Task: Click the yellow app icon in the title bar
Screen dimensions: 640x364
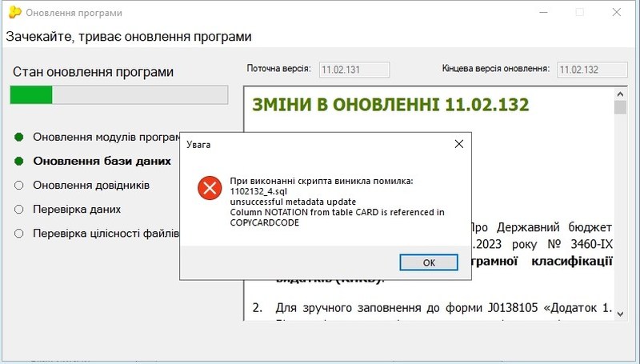Action: pos(14,13)
